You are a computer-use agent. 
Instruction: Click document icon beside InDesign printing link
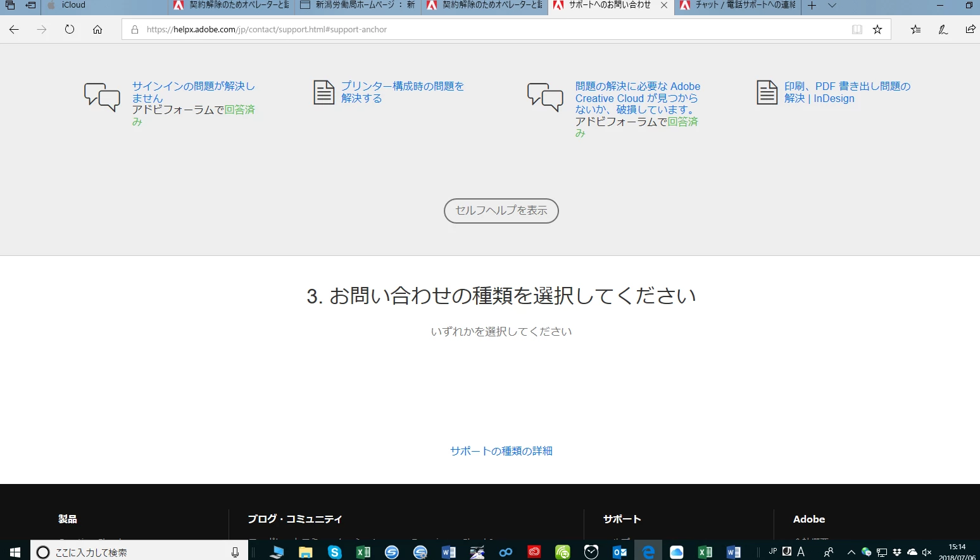(x=767, y=92)
